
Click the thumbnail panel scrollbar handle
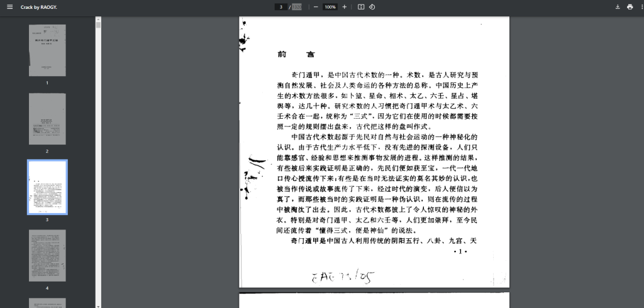[x=98, y=25]
